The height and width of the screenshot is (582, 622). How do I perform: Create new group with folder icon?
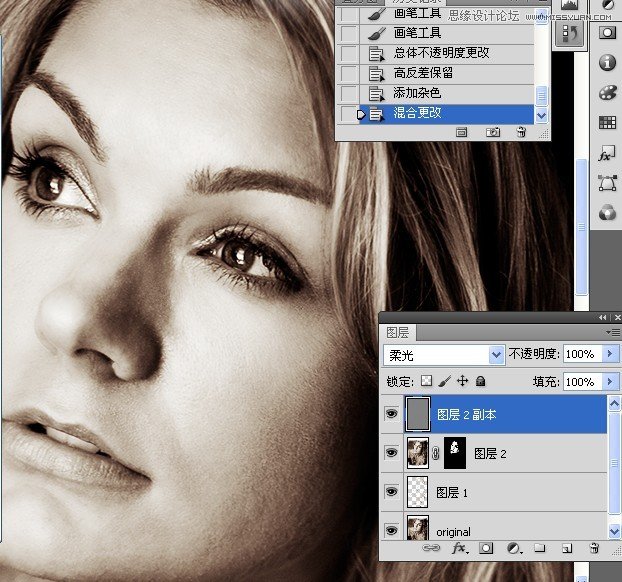(539, 548)
